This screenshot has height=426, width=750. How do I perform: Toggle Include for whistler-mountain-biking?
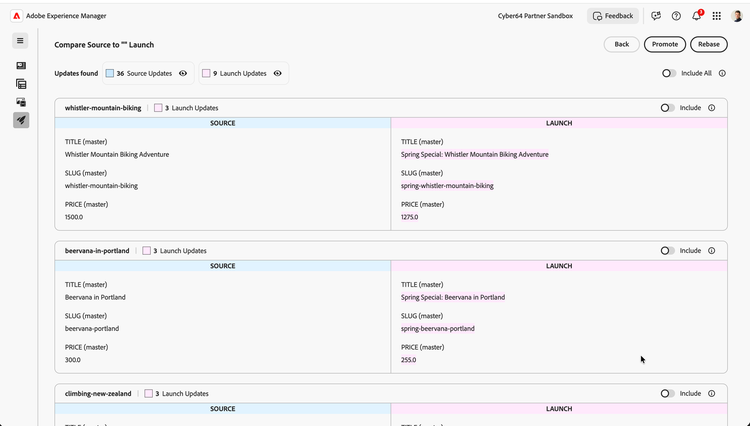667,108
